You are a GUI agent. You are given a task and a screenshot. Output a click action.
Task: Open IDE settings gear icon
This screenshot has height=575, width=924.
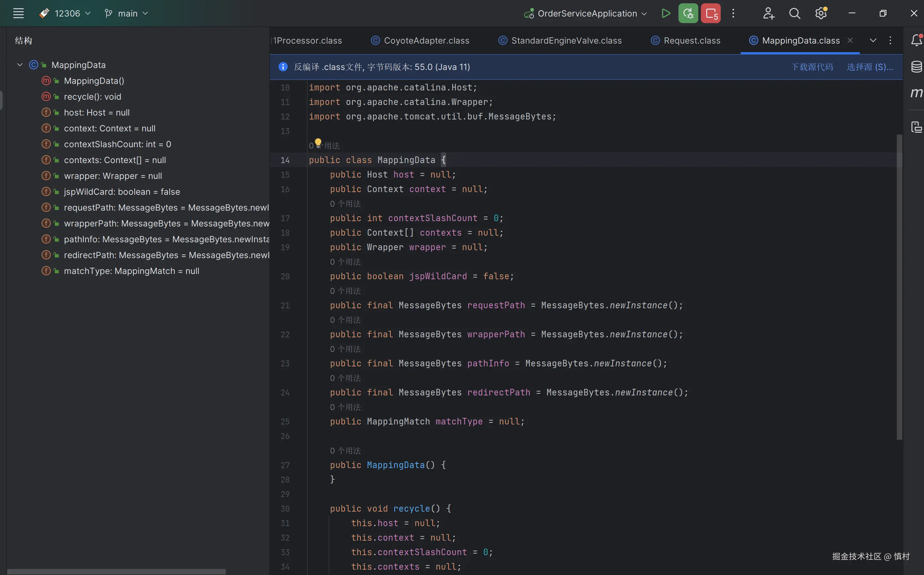(x=821, y=13)
